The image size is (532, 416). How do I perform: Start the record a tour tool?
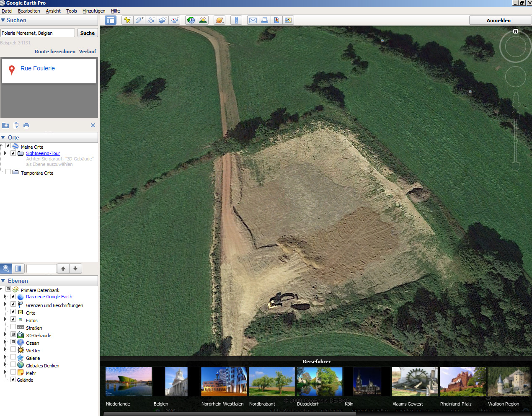174,20
